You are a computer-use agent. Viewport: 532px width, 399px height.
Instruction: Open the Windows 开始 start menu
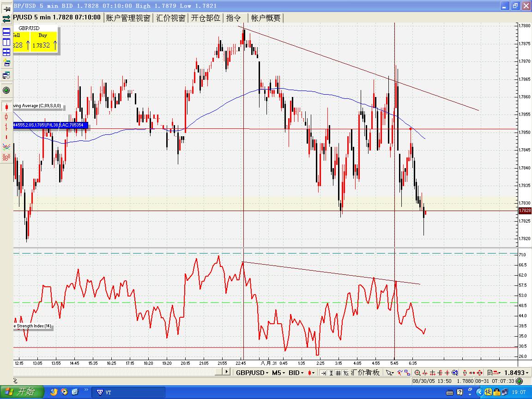21,392
